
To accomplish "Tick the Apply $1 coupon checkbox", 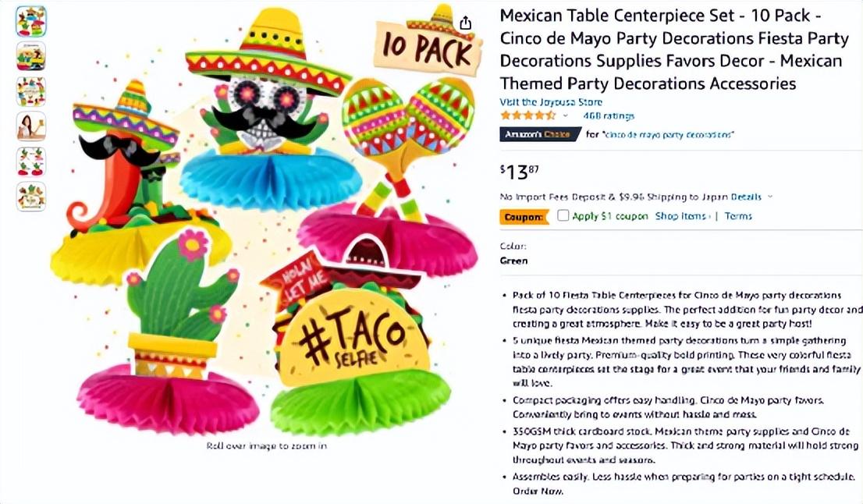I will 563,215.
